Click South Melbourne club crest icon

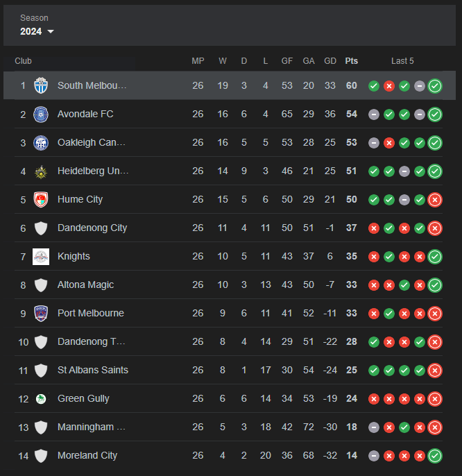[x=41, y=85]
